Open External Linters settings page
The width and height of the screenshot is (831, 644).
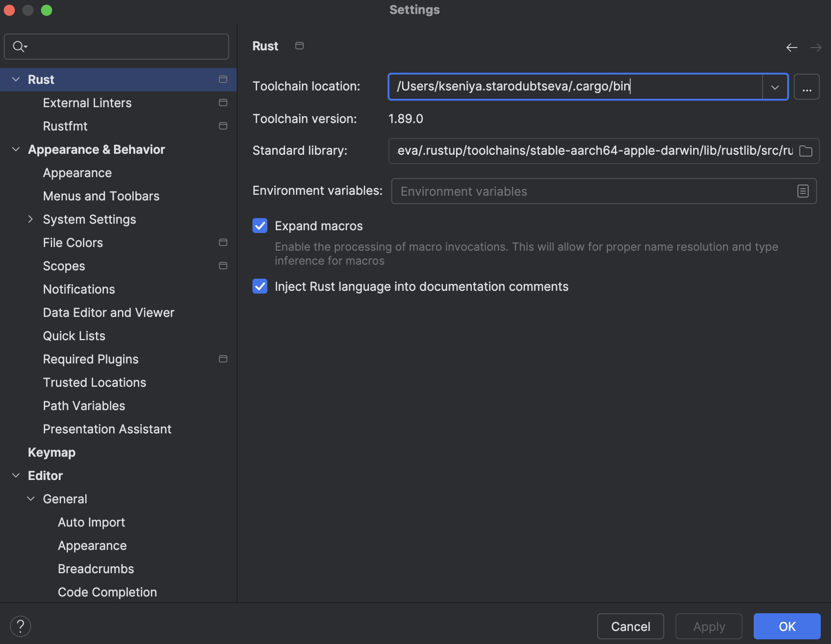87,103
